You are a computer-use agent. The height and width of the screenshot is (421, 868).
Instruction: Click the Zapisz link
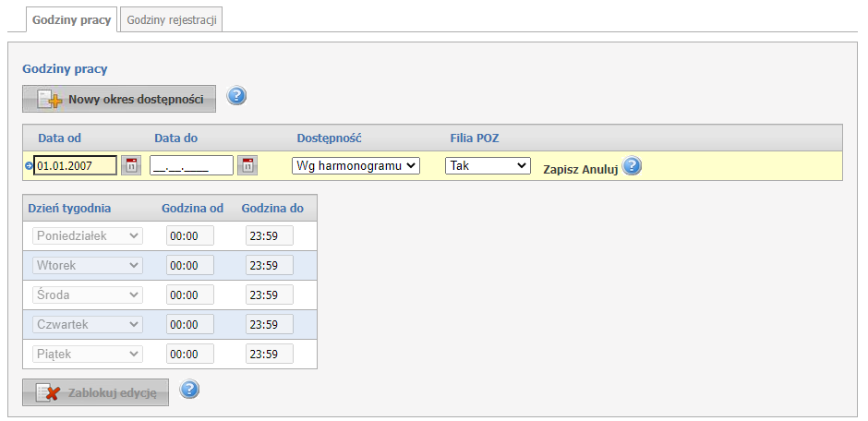click(x=561, y=170)
